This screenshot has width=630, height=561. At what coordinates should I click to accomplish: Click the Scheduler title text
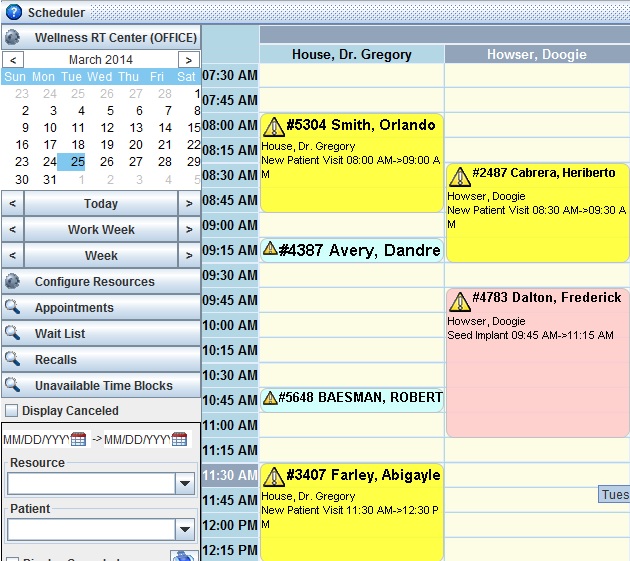[56, 12]
